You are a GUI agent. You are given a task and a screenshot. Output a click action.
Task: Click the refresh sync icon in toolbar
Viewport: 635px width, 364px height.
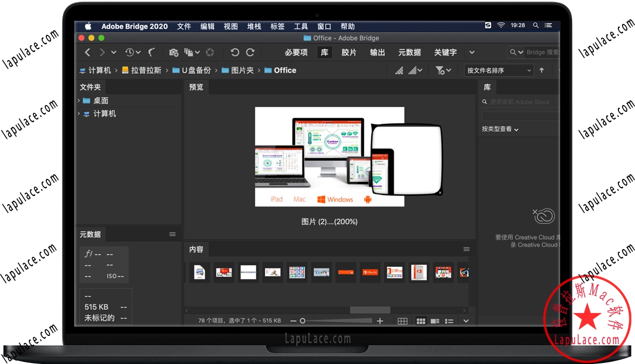point(210,52)
